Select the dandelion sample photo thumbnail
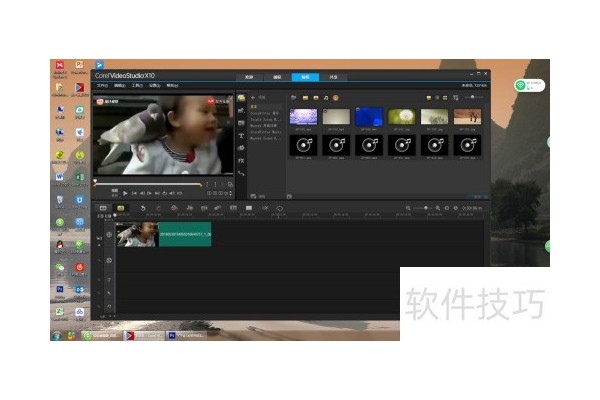600x400 pixels. pos(401,117)
